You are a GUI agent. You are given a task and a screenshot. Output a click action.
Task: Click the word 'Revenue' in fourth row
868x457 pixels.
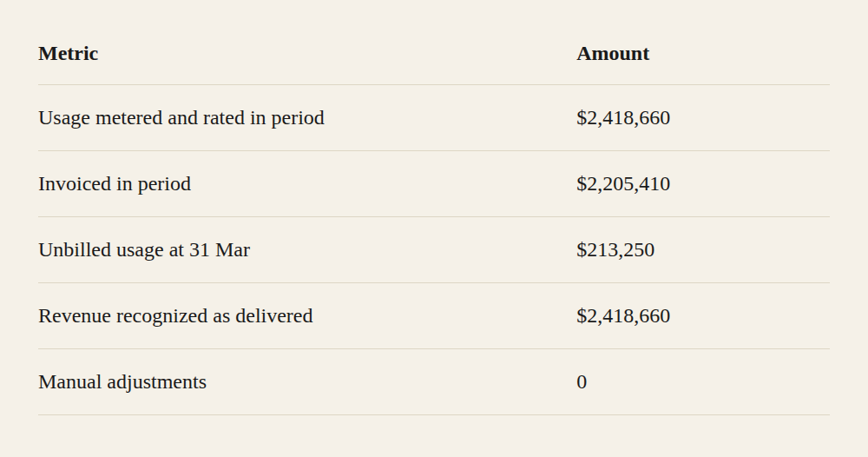click(75, 315)
